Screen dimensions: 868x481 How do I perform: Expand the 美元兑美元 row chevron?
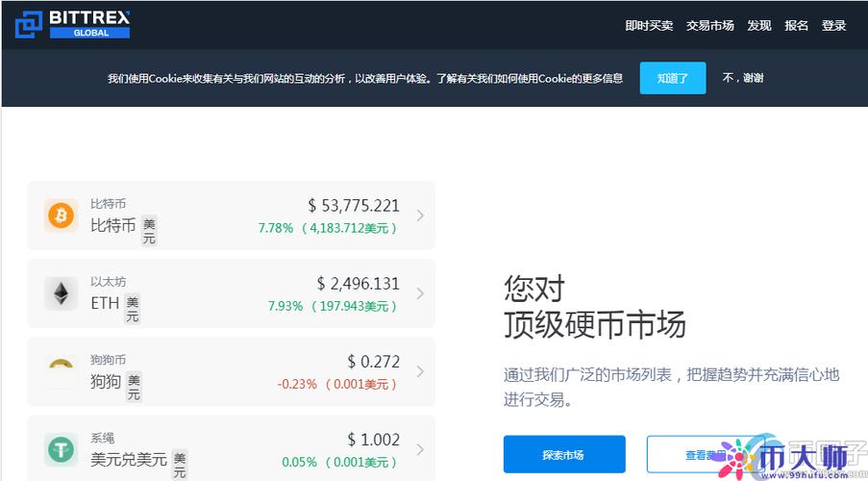(420, 449)
